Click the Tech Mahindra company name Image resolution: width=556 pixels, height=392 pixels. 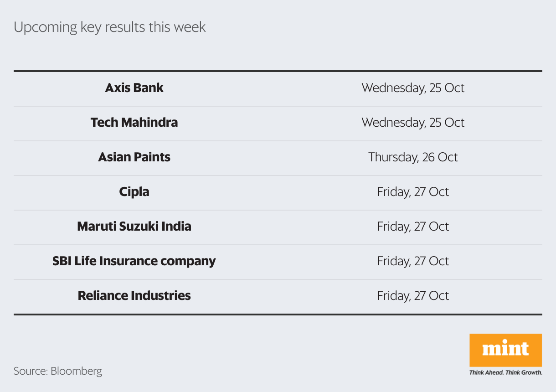tap(134, 122)
